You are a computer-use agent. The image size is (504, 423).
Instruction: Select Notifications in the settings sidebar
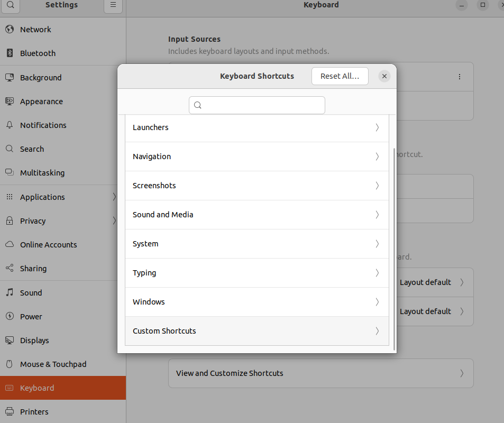tap(63, 125)
